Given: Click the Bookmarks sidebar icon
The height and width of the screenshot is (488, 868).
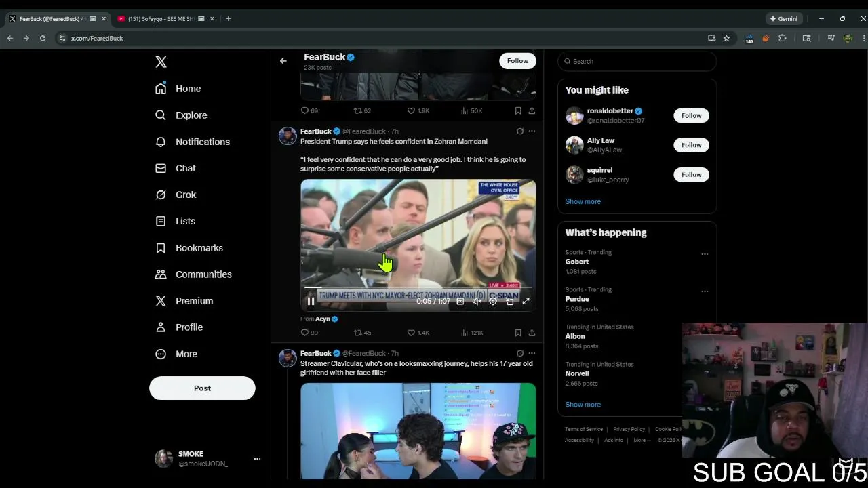Looking at the screenshot, I should pyautogui.click(x=161, y=248).
